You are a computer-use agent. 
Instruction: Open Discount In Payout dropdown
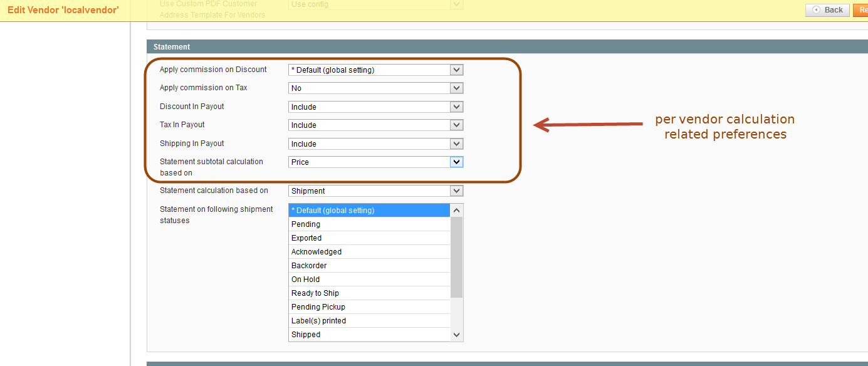(376, 107)
